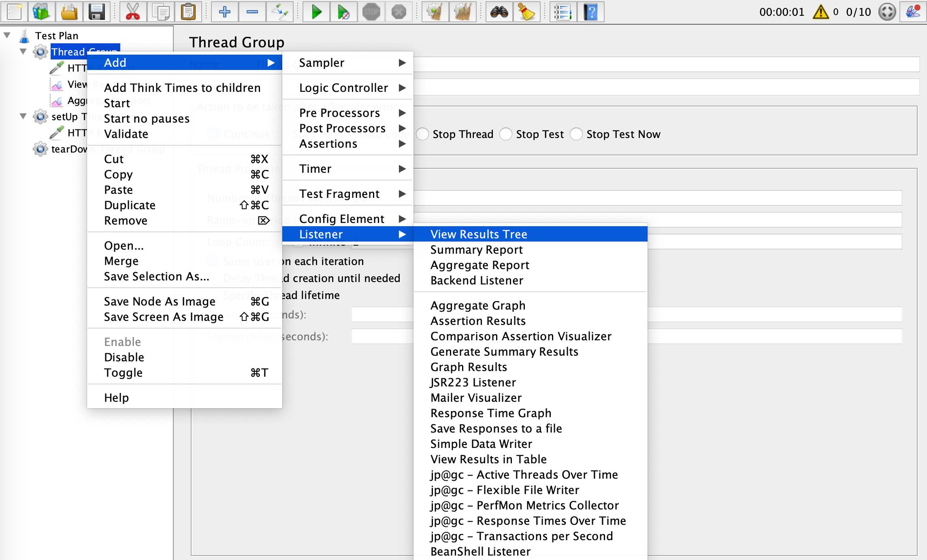This screenshot has height=560, width=927.
Task: Click Start no pauses toolbar icon
Action: click(343, 12)
